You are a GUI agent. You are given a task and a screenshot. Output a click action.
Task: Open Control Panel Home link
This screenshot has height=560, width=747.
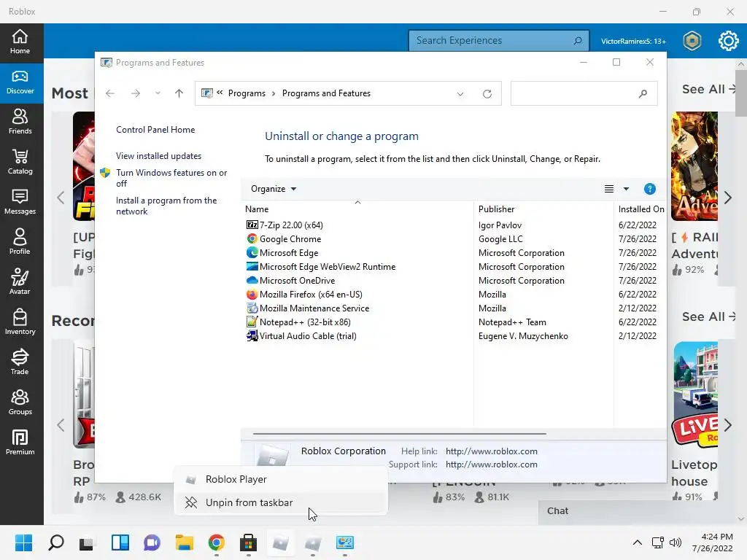155,130
